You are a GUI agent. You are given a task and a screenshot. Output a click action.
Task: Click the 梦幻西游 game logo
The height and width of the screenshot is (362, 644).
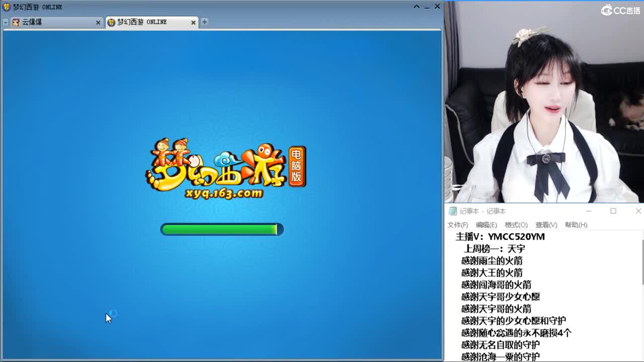[x=225, y=167]
